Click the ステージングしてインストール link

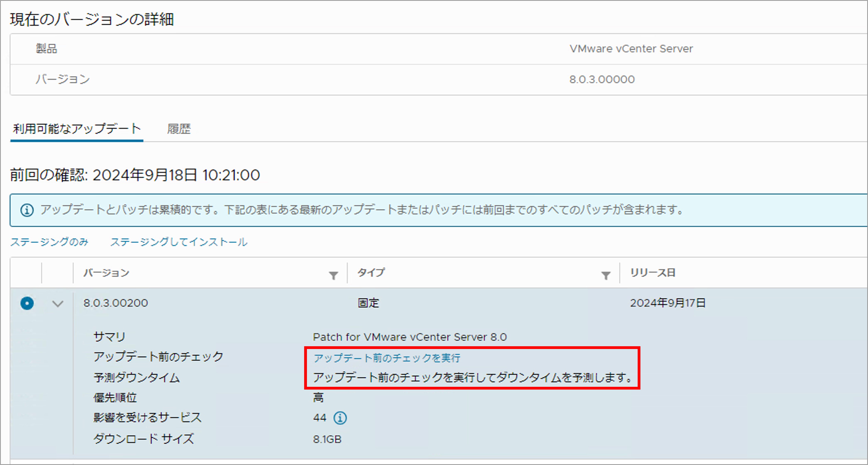[179, 242]
